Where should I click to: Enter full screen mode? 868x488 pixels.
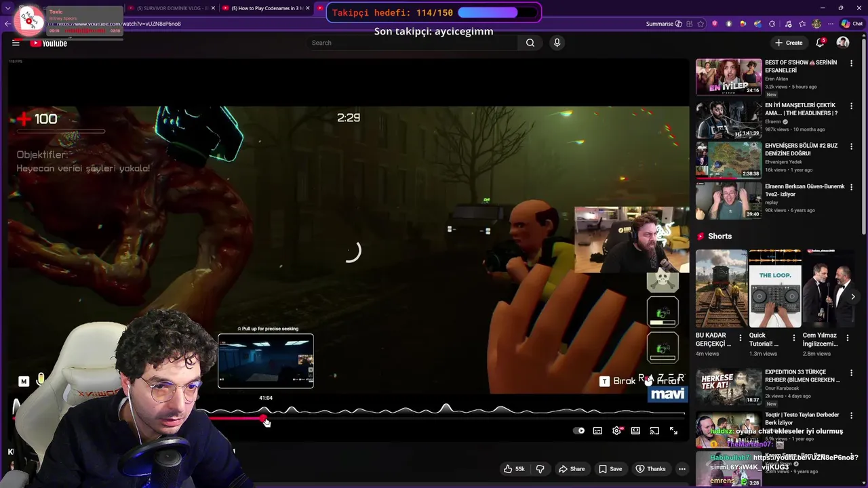point(673,430)
